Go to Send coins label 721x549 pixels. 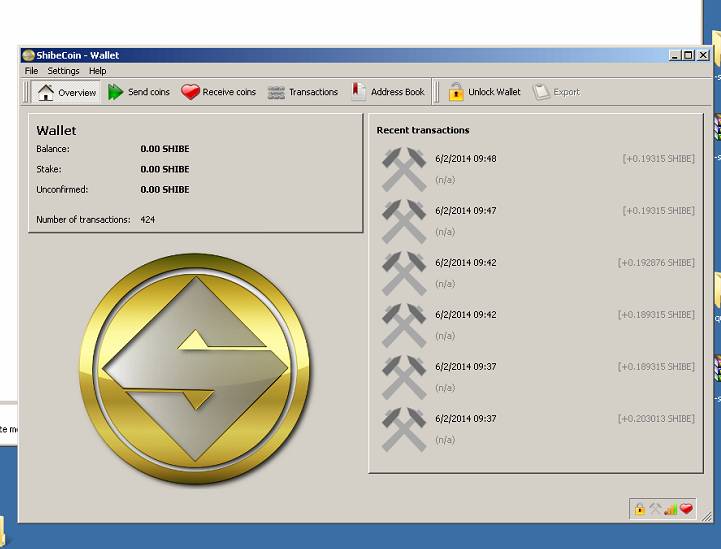click(x=149, y=92)
